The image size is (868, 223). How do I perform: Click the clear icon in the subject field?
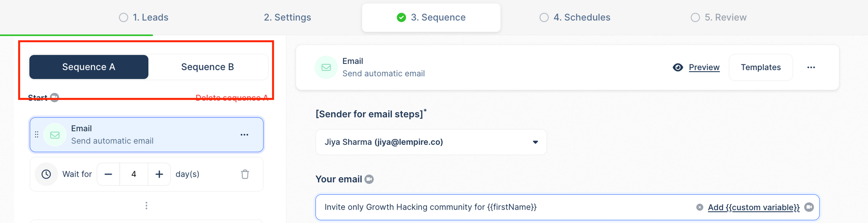coord(700,207)
